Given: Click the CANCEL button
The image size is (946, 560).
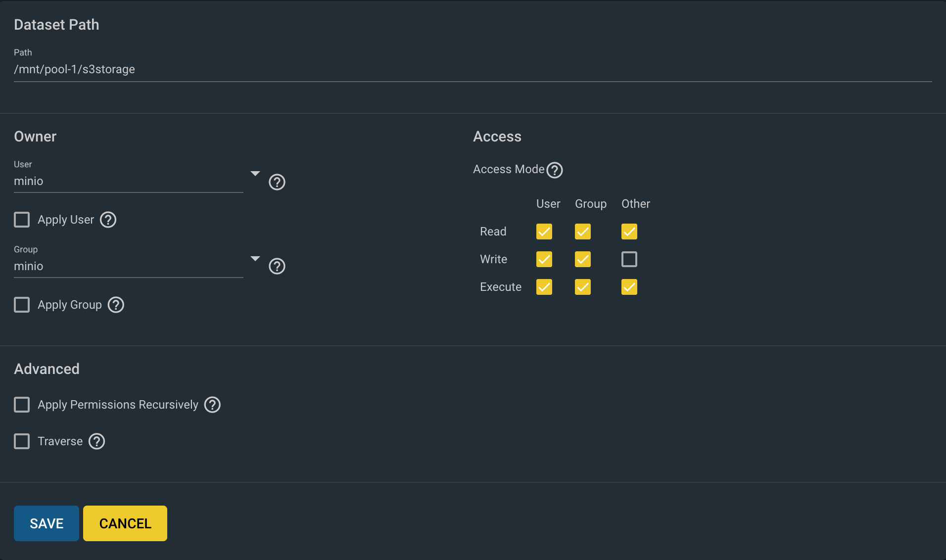Looking at the screenshot, I should point(125,523).
